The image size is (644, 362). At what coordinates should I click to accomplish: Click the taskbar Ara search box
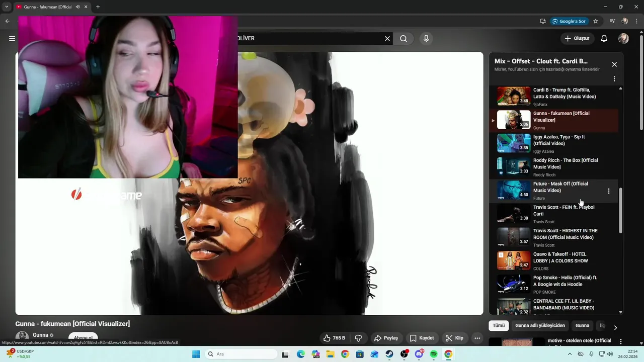pyautogui.click(x=240, y=354)
